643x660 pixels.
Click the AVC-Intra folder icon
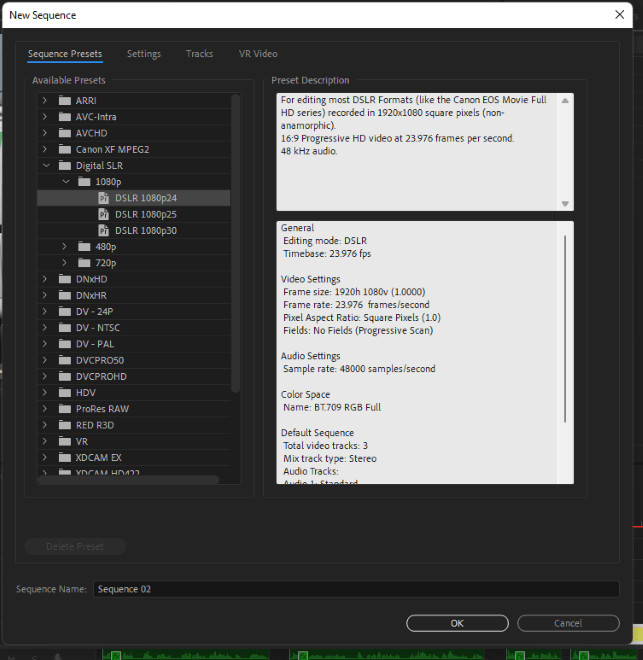[65, 117]
